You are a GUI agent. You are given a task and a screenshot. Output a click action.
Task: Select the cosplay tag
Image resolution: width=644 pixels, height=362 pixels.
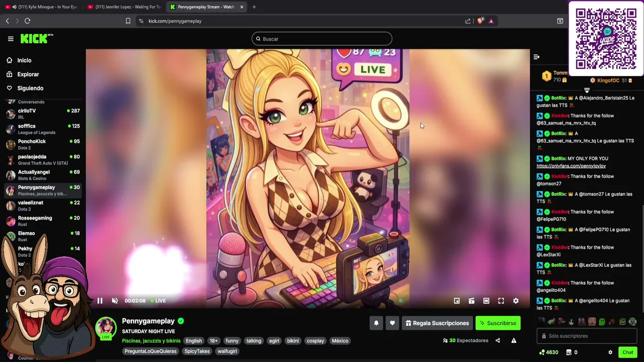315,341
